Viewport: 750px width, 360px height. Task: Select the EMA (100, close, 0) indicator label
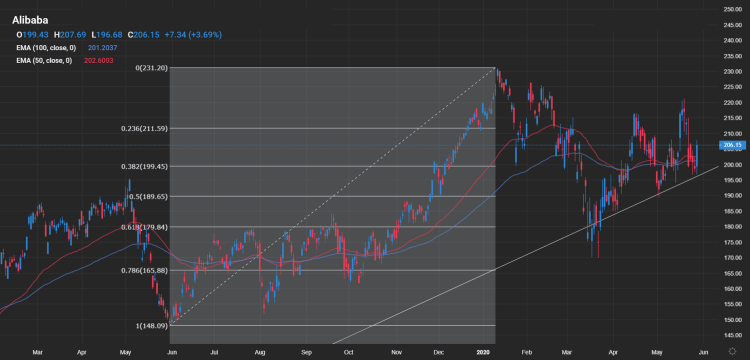(45, 48)
